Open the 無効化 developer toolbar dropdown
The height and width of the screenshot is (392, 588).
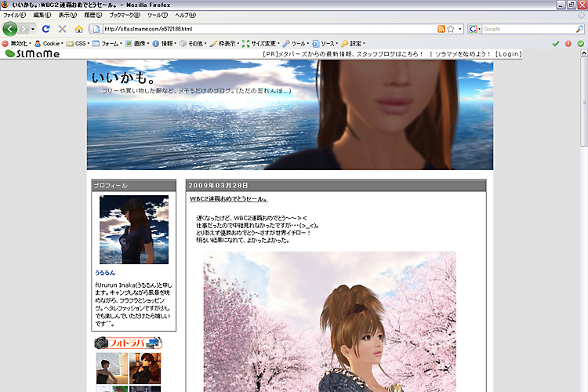[16, 44]
